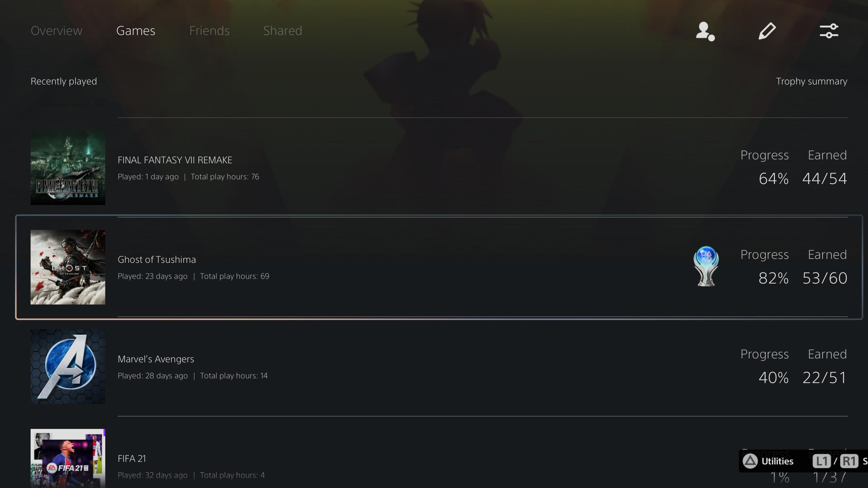Screen dimensions: 868x488
Task: Select the Marvel's Avengers game title
Action: [x=156, y=359]
